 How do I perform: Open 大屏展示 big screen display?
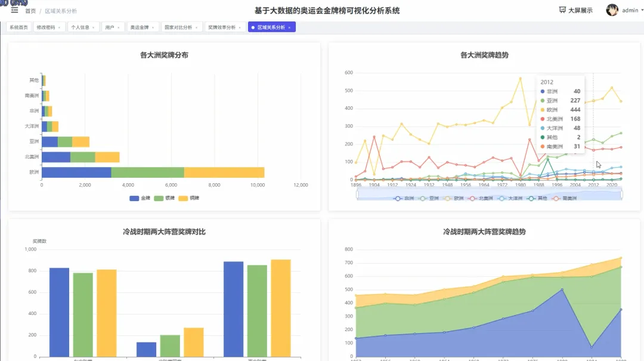point(575,10)
